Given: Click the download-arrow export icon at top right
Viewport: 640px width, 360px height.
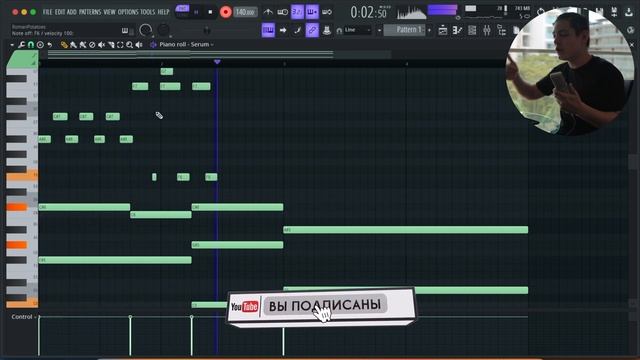Looking at the screenshot, I should [x=629, y=12].
